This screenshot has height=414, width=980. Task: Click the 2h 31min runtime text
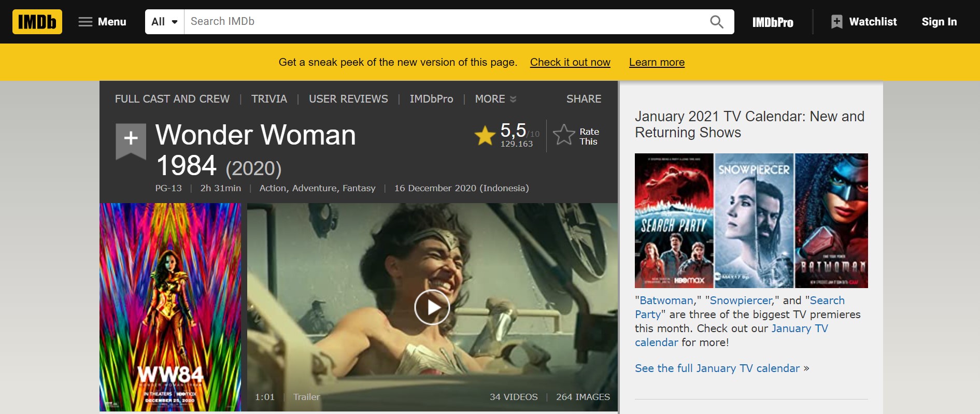(x=221, y=188)
